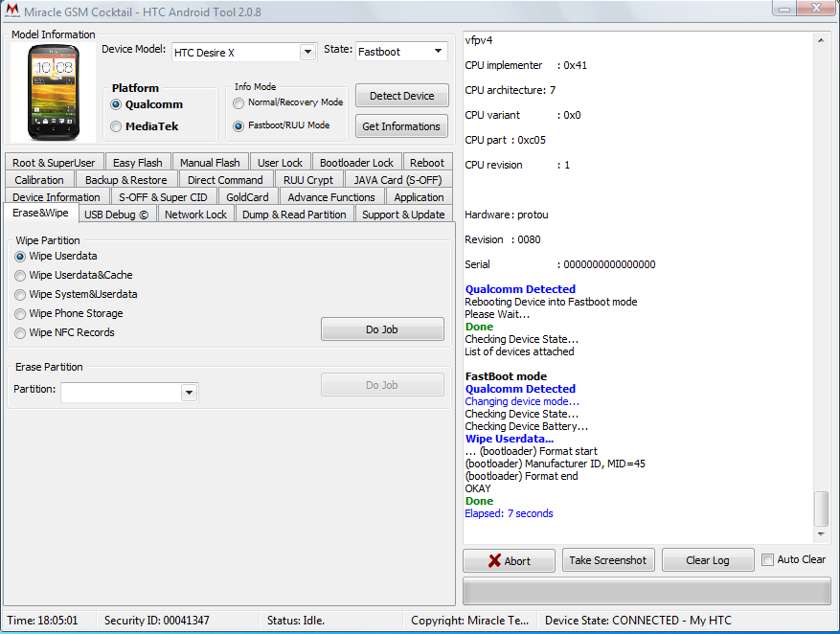Click the HTC Desire X phone thumbnail

click(x=53, y=92)
